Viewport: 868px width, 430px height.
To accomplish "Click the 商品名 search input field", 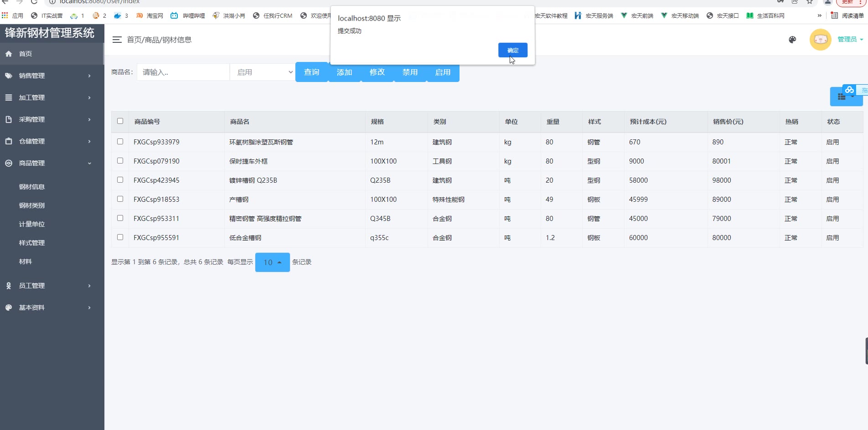I will click(x=183, y=72).
